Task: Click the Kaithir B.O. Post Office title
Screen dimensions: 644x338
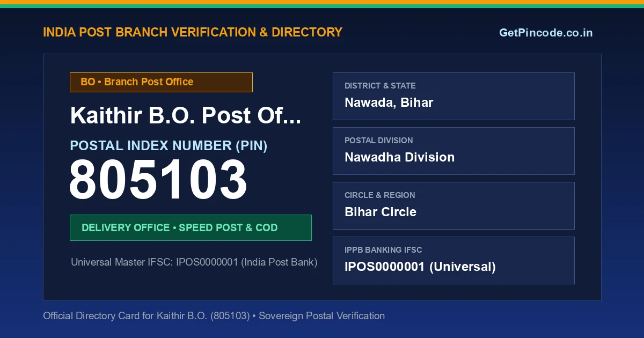Action: (186, 115)
